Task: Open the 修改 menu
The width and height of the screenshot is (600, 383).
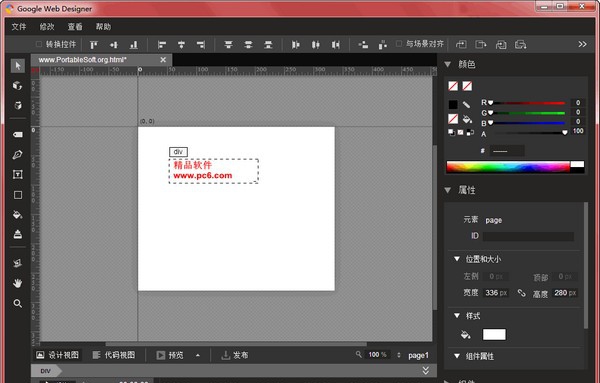Action: pyautogui.click(x=47, y=27)
